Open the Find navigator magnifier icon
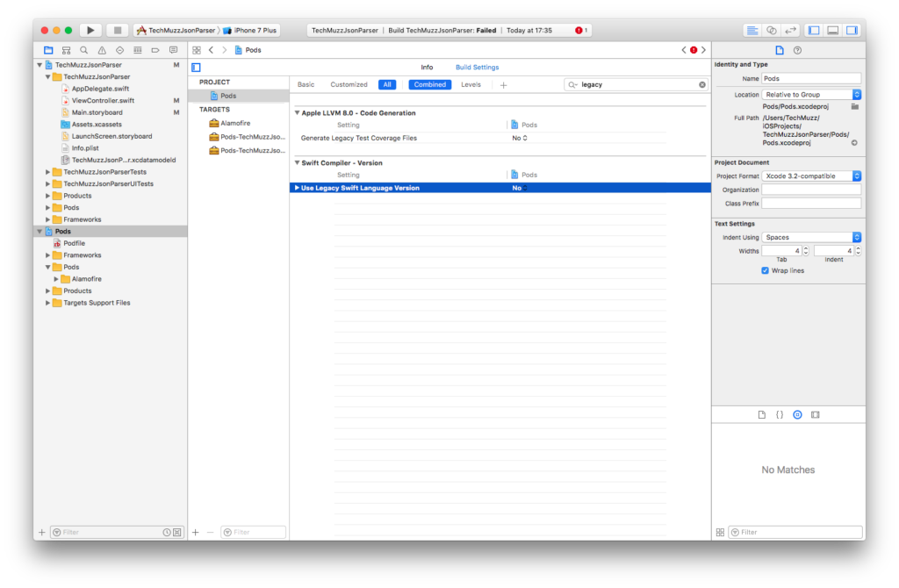 click(83, 50)
